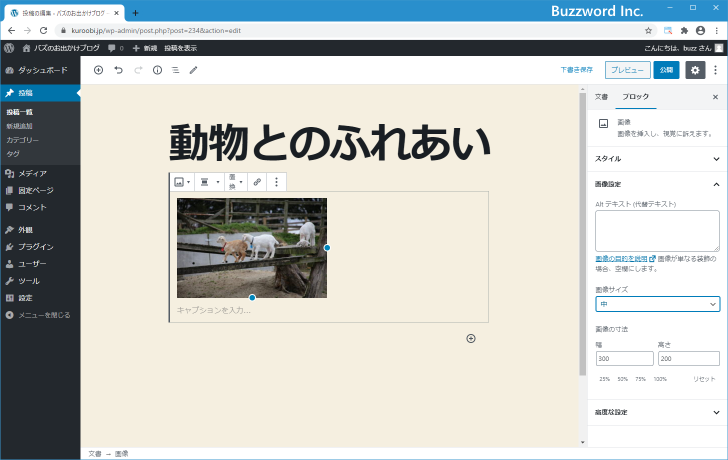
Task: Click the bottom resize handle on image
Action: 252,298
